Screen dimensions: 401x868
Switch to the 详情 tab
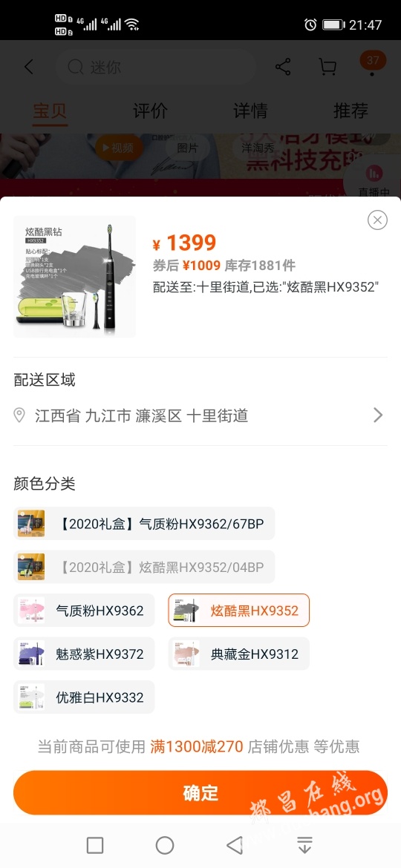tap(250, 111)
